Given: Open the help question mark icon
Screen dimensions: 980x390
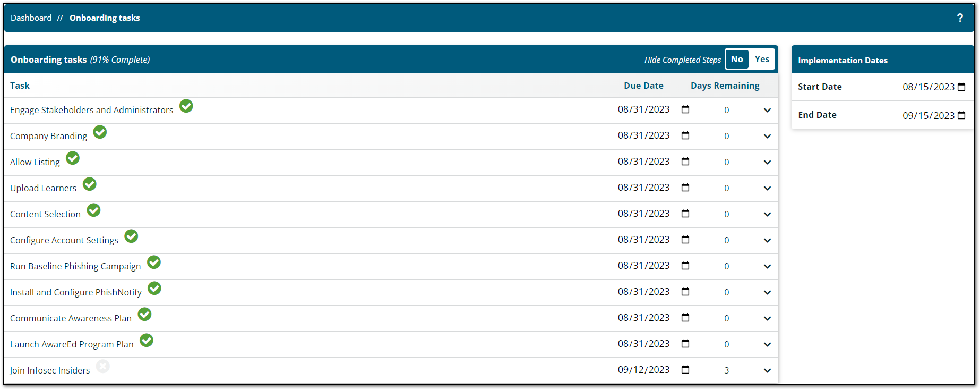Looking at the screenshot, I should pyautogui.click(x=960, y=18).
